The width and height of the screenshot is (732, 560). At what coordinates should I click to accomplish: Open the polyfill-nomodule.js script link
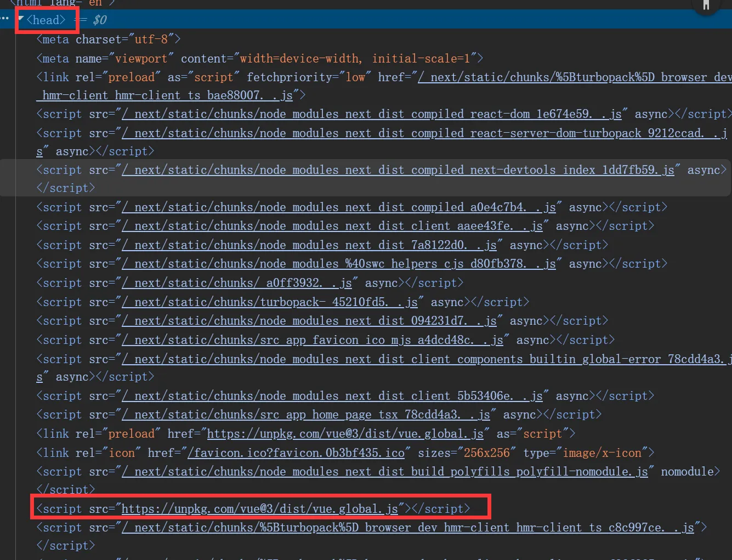coord(385,472)
